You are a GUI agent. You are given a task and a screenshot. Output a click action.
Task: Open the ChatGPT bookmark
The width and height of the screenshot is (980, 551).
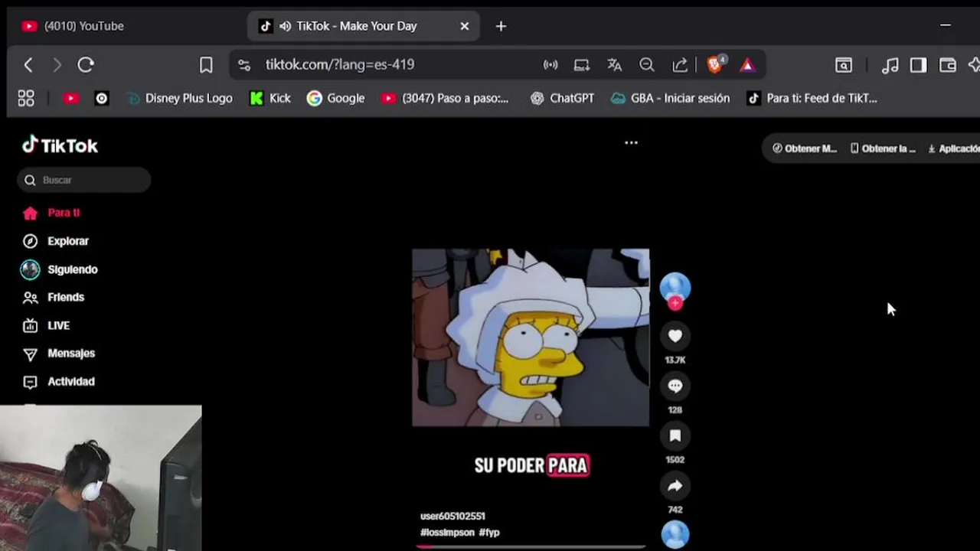tap(562, 98)
